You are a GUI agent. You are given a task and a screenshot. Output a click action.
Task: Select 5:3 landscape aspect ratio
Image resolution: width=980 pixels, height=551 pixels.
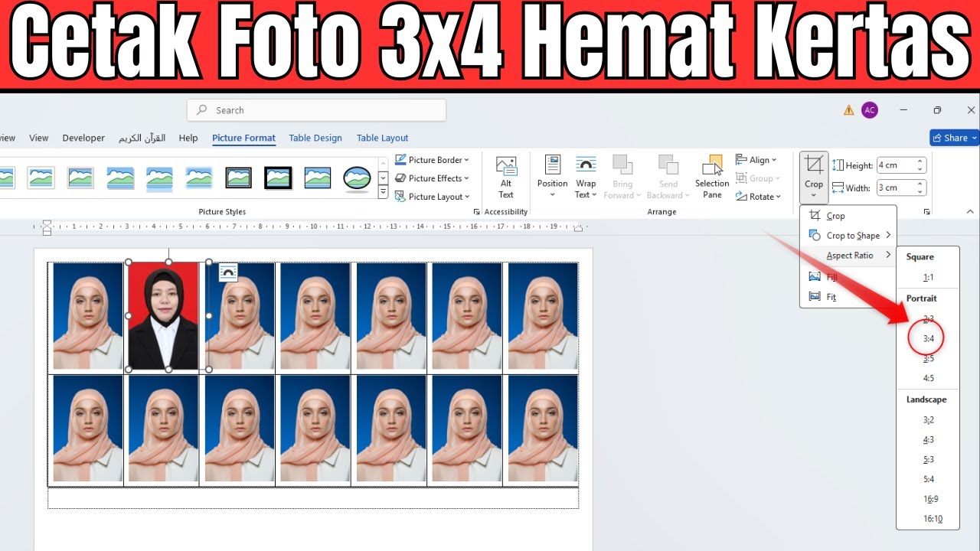928,460
